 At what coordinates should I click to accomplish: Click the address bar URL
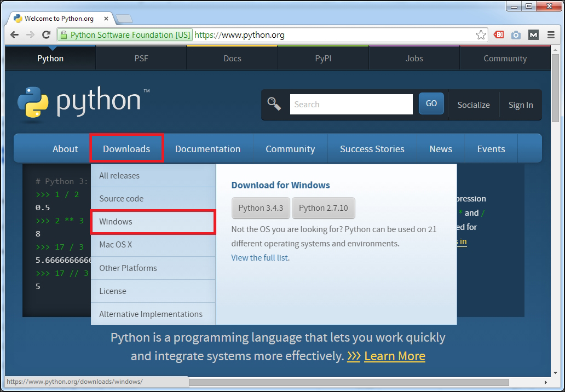239,35
